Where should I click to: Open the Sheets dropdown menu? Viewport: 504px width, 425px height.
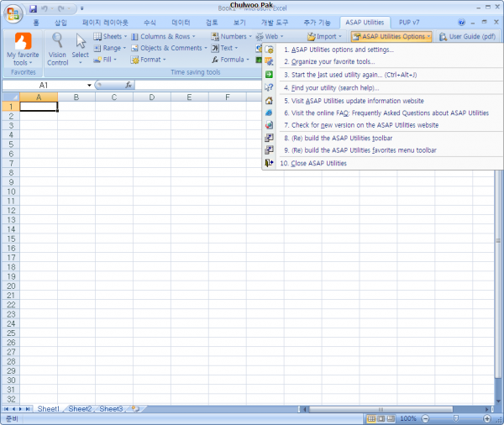[110, 36]
